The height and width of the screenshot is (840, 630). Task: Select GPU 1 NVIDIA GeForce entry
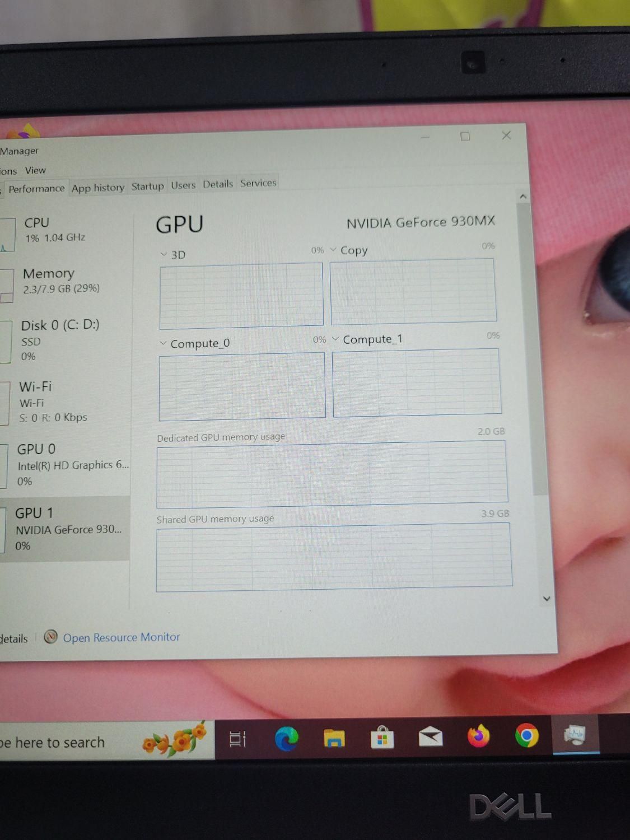[x=65, y=529]
